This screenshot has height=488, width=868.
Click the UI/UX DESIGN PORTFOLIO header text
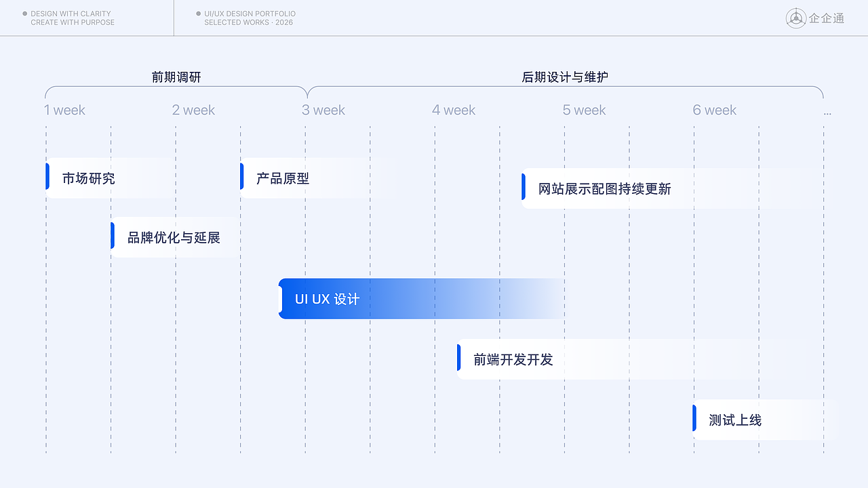pos(250,14)
